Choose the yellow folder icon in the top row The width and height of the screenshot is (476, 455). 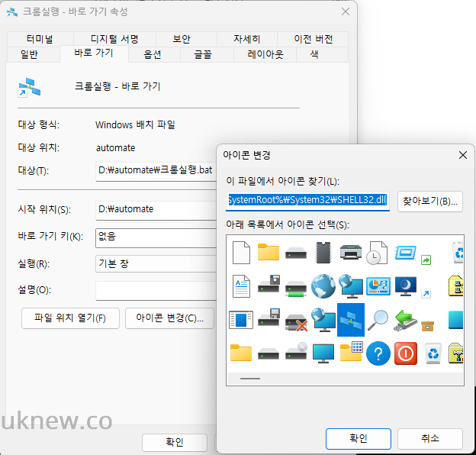269,252
